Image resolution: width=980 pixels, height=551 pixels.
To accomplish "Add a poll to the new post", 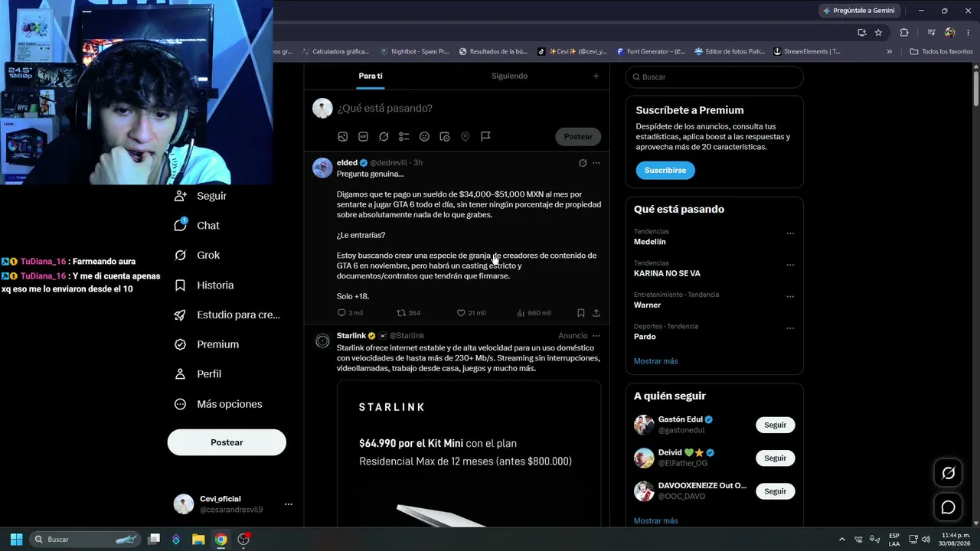I will pyautogui.click(x=404, y=136).
